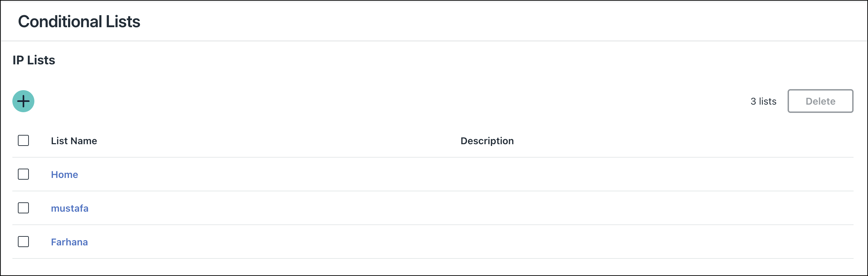The image size is (868, 276).
Task: Click Farhana's empty Description cell
Action: click(x=488, y=242)
